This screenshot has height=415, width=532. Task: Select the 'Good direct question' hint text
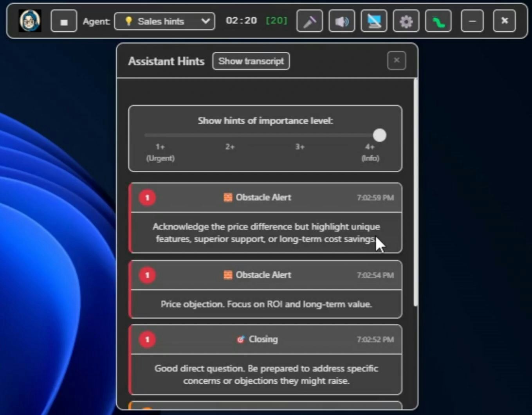click(266, 374)
